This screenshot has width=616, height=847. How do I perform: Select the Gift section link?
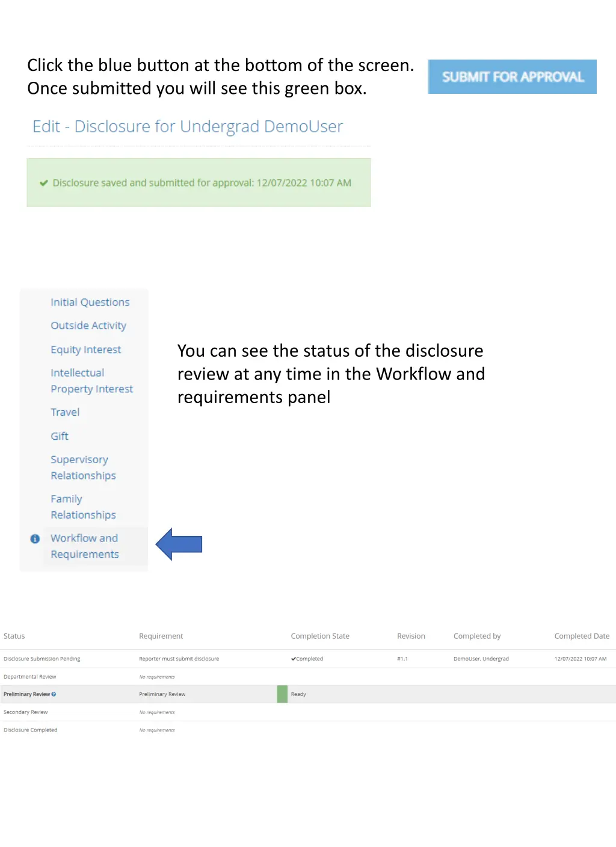pos(60,436)
